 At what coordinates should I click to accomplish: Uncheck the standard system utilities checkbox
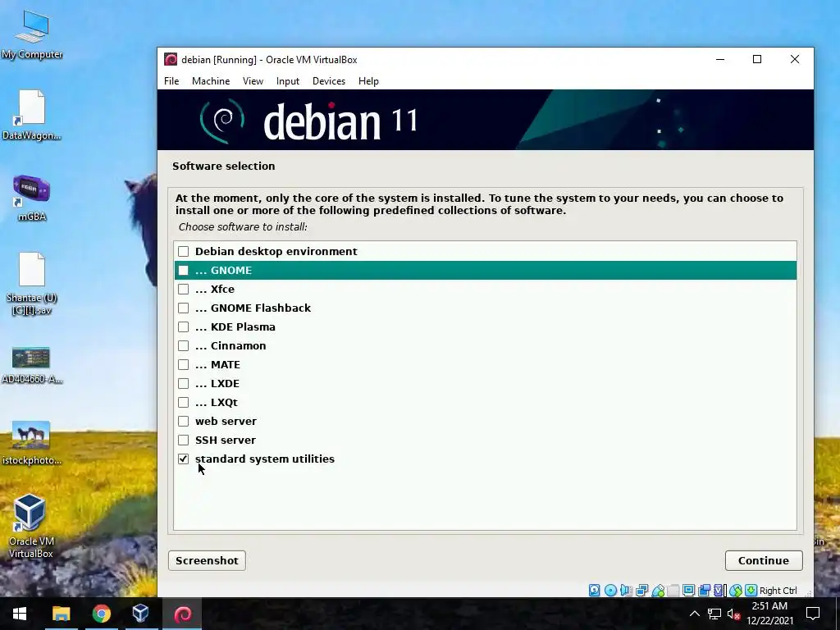pos(183,459)
